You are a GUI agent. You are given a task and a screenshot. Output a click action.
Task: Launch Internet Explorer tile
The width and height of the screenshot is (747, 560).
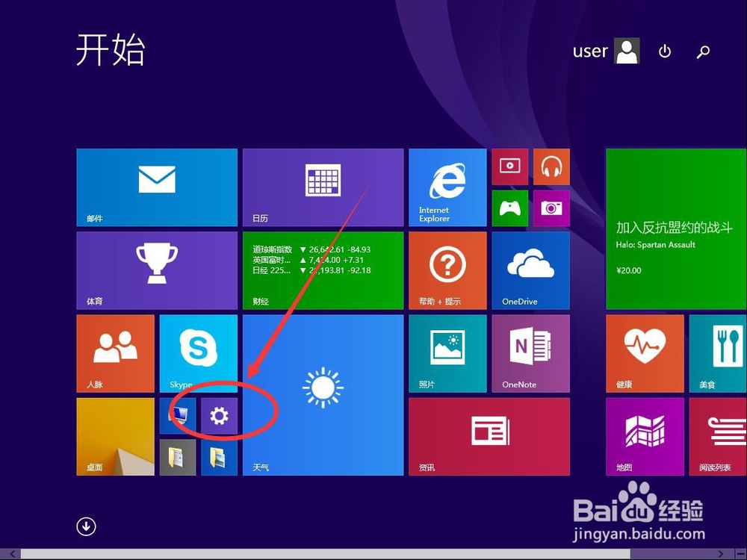point(447,187)
